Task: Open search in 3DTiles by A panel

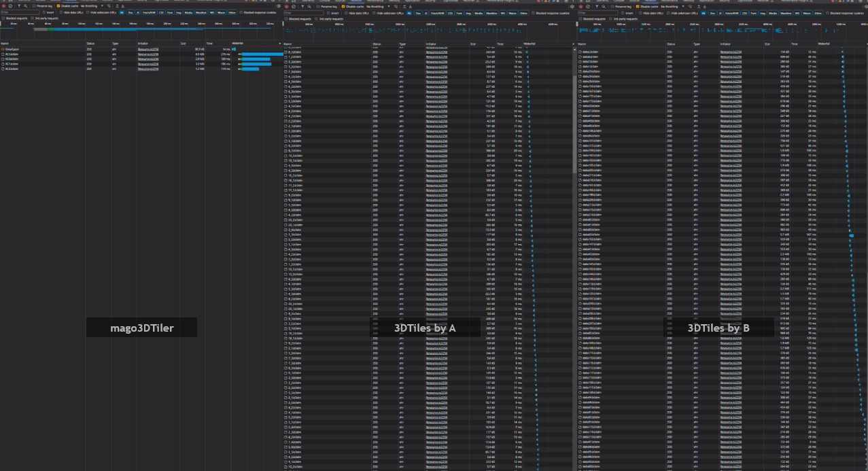Action: (309, 7)
